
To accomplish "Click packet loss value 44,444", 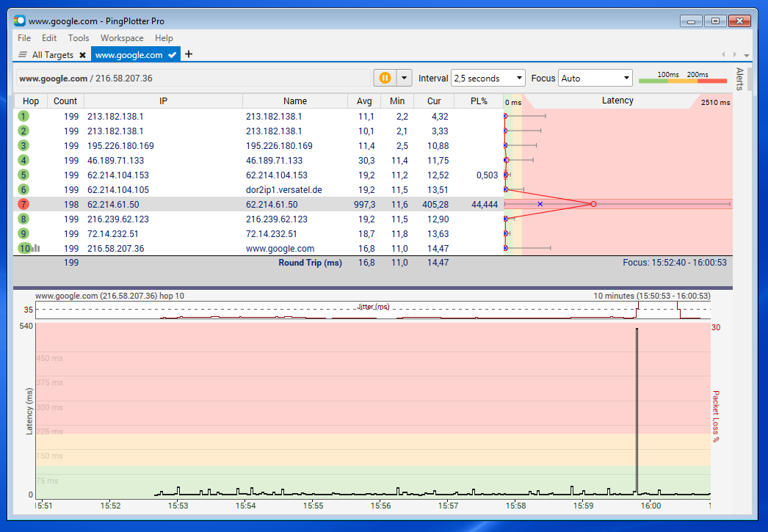I will click(x=484, y=205).
